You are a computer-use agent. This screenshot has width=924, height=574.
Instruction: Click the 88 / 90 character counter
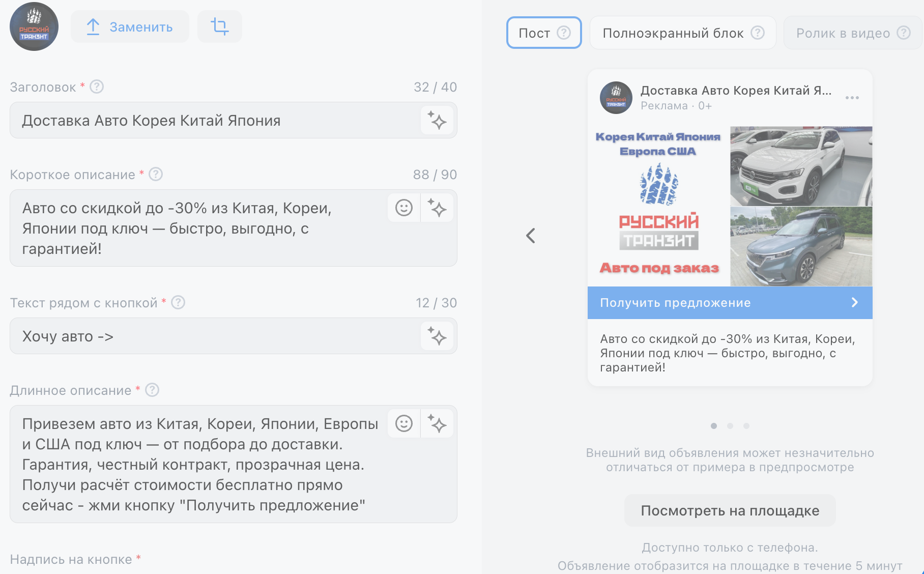pyautogui.click(x=435, y=175)
